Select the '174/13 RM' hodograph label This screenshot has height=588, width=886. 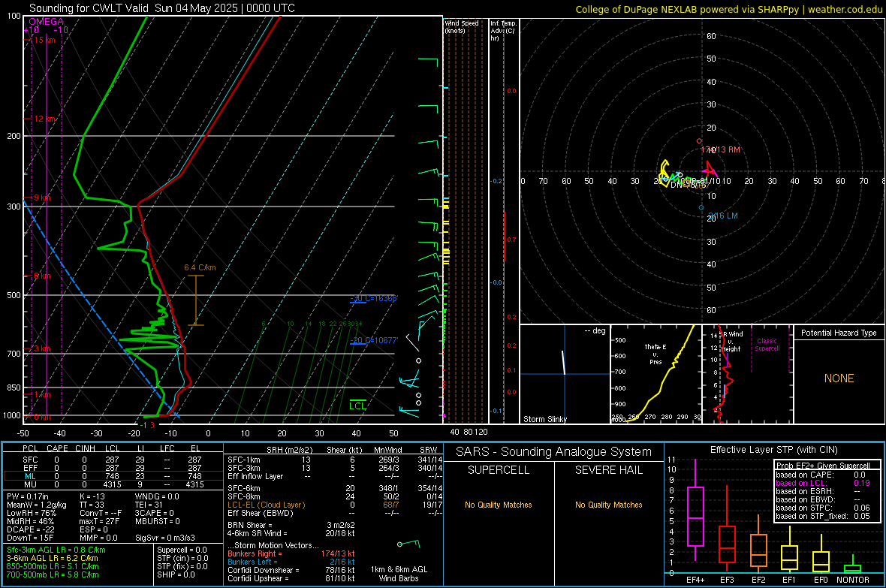pyautogui.click(x=721, y=150)
